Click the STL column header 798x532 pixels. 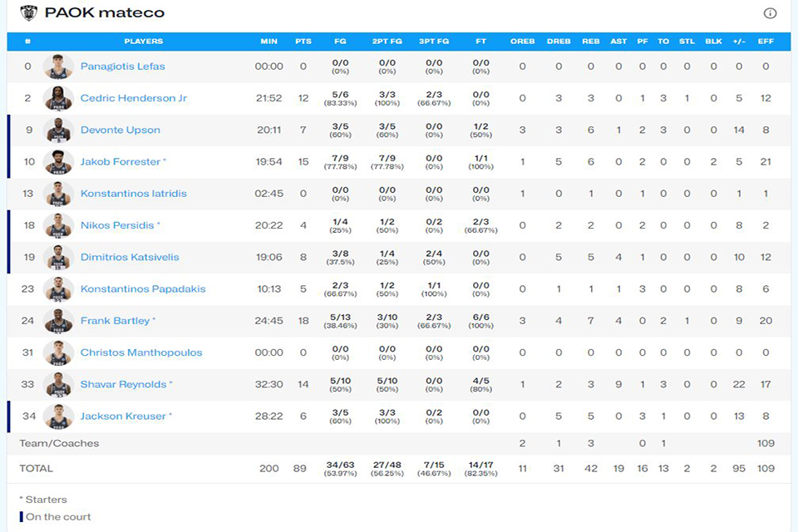(687, 42)
